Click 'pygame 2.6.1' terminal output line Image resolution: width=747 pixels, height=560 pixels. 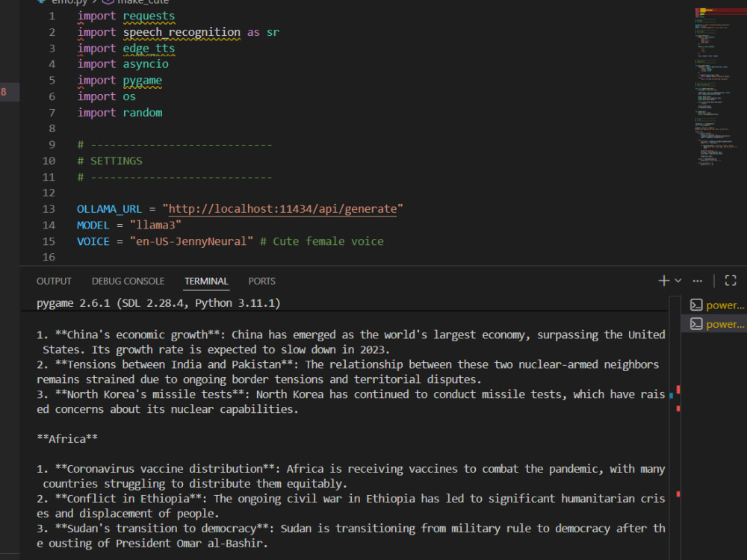[x=158, y=303]
